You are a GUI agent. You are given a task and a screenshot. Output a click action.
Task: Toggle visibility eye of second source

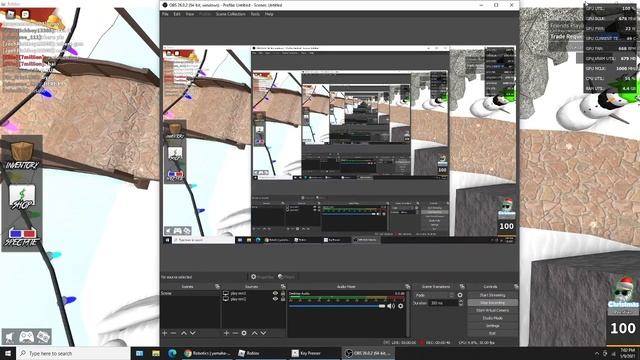coord(275,299)
